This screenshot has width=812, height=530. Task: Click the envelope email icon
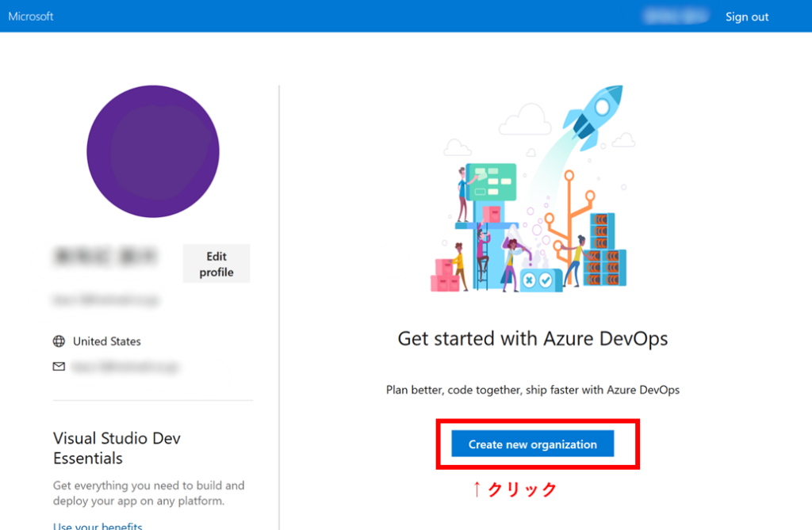point(59,367)
